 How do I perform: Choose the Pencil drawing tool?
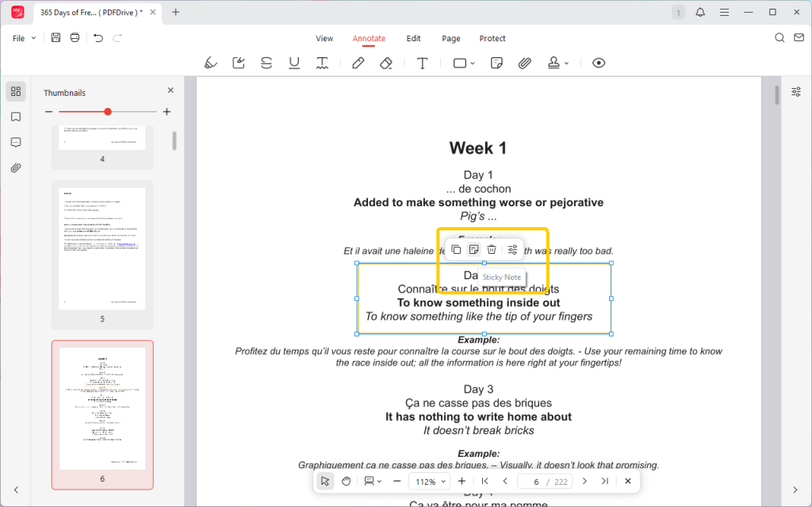358,63
